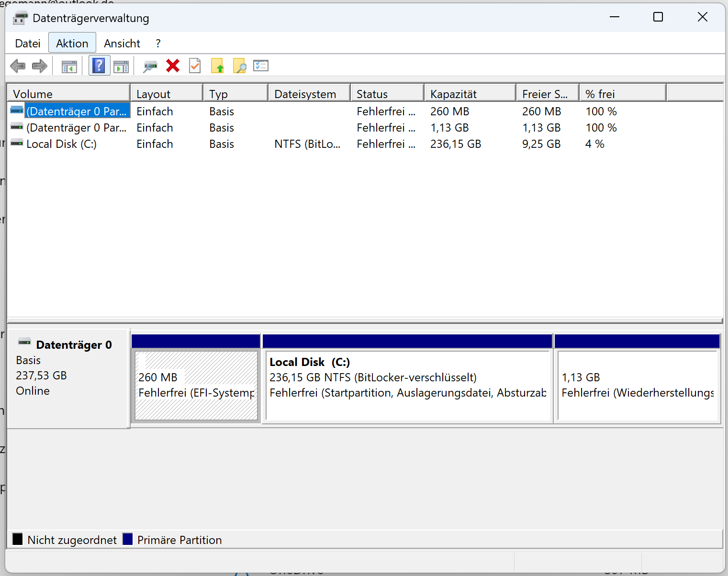Click Basis type in Local Disk row

(222, 144)
